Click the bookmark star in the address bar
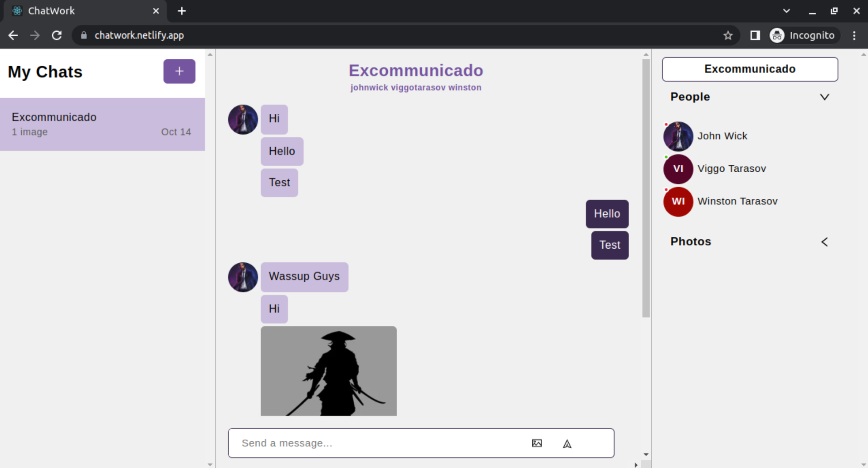The width and height of the screenshot is (868, 468). pyautogui.click(x=728, y=35)
